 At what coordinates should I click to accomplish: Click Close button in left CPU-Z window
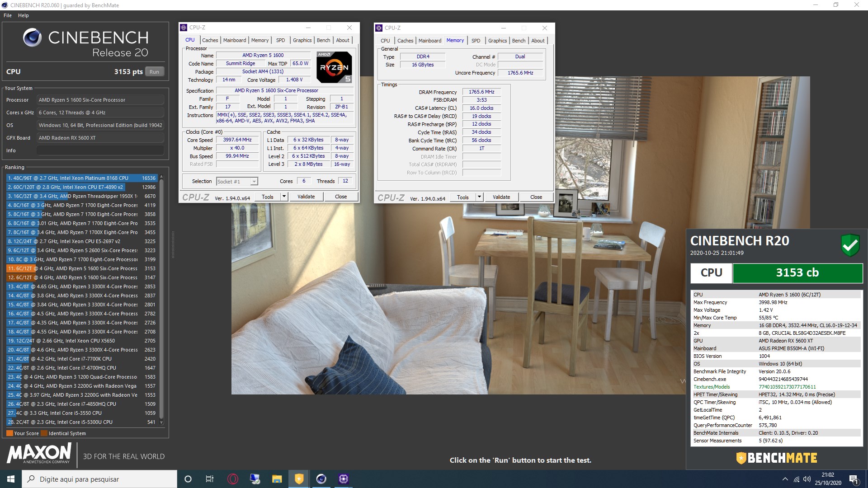(341, 197)
